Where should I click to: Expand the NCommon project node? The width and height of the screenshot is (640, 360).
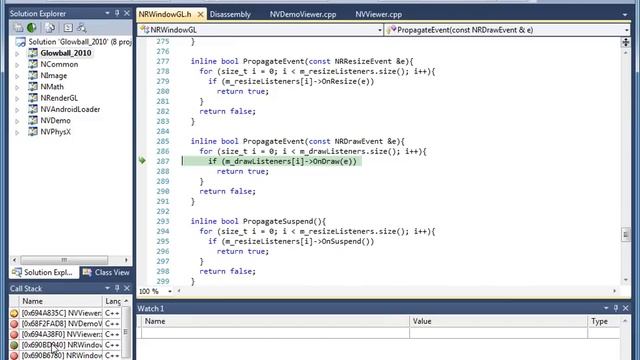tap(17, 65)
